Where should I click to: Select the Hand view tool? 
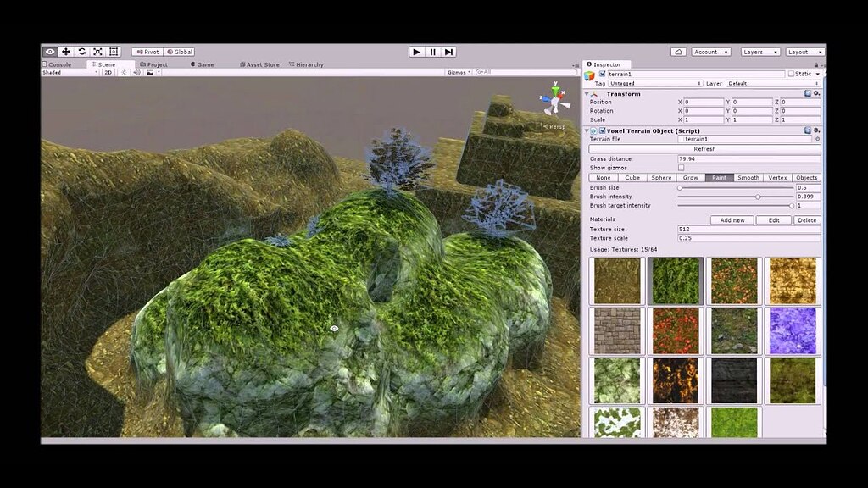(x=50, y=52)
